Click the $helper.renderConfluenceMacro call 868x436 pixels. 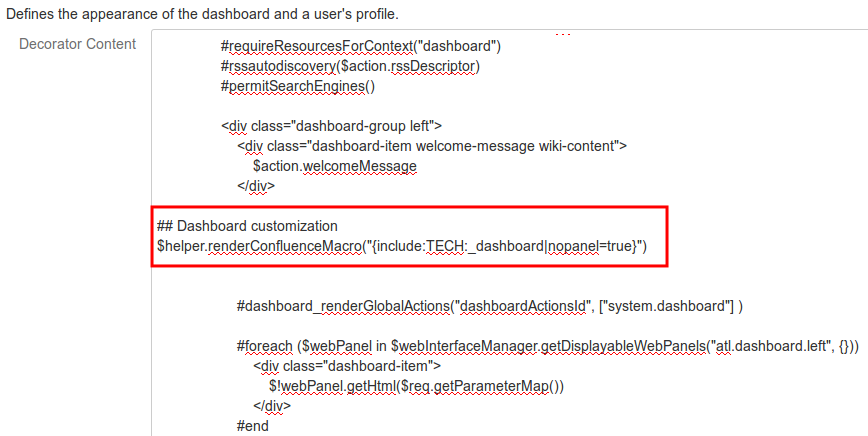click(x=260, y=246)
